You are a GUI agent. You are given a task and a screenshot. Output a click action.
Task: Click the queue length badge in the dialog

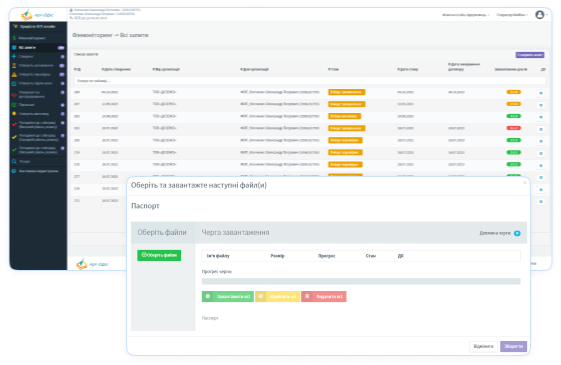coord(517,233)
